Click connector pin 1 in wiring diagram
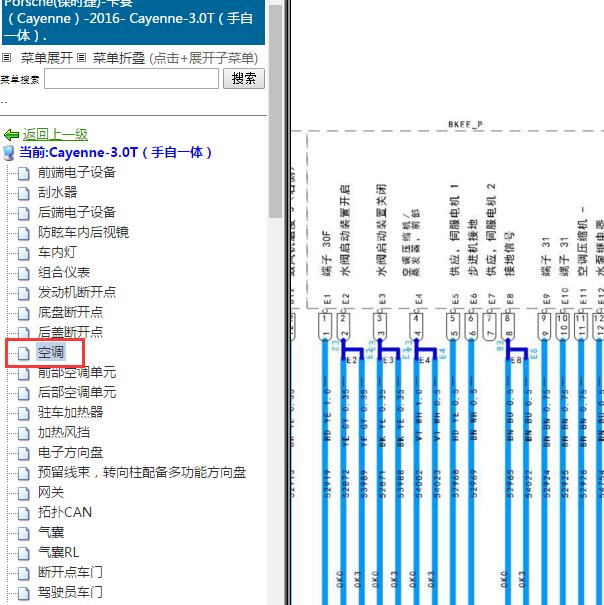Screen dimensions: 604x605 point(325,326)
